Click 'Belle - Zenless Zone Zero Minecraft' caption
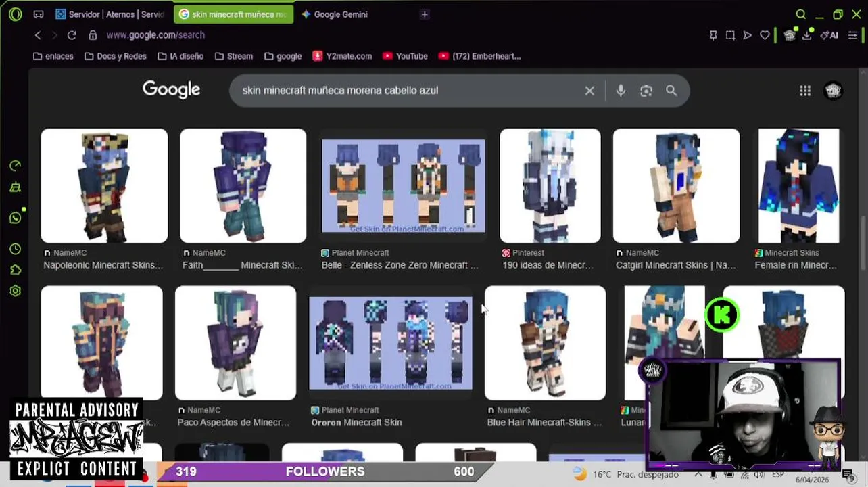Image resolution: width=868 pixels, height=487 pixels. click(x=400, y=265)
